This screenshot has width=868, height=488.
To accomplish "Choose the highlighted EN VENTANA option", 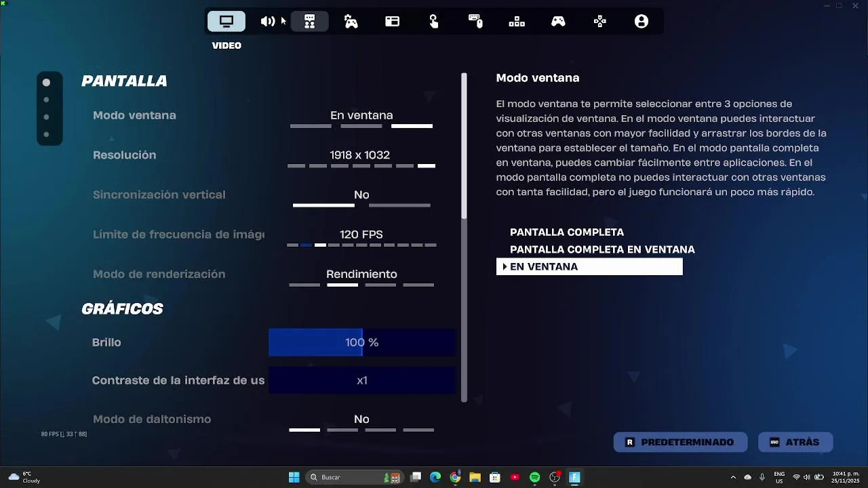I will tap(589, 266).
